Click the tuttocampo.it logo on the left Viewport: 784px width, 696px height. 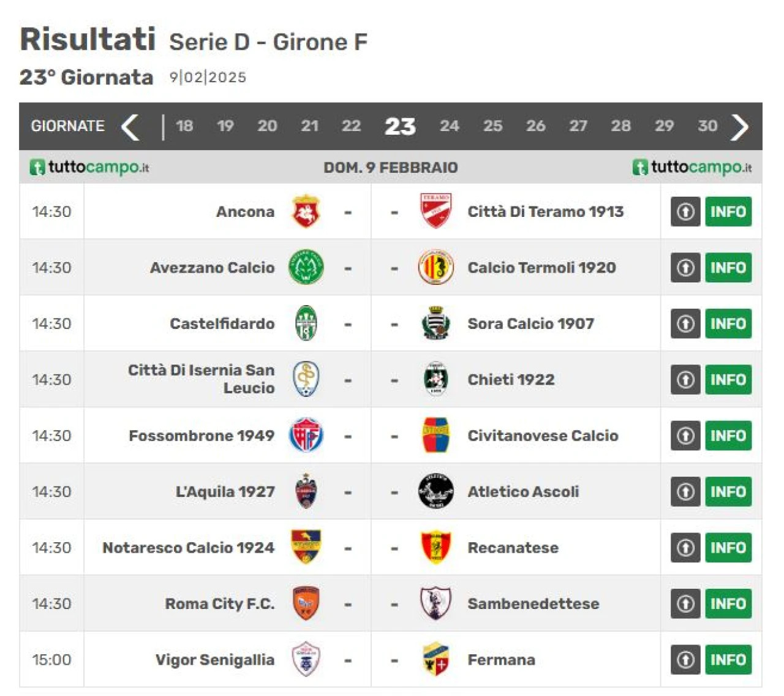pyautogui.click(x=89, y=167)
